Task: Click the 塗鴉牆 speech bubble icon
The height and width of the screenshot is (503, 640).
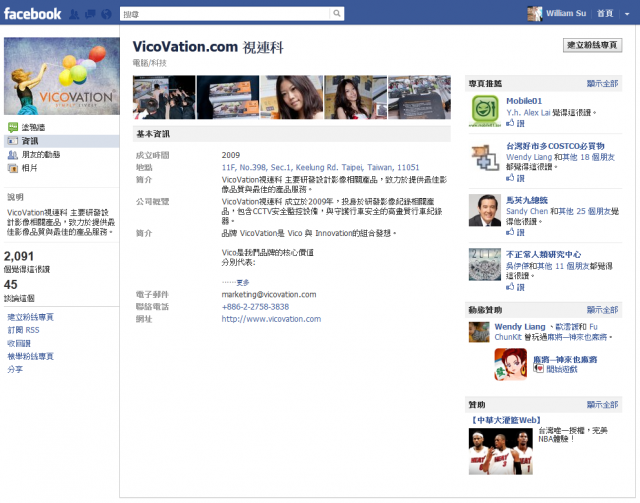Action: tap(13, 127)
